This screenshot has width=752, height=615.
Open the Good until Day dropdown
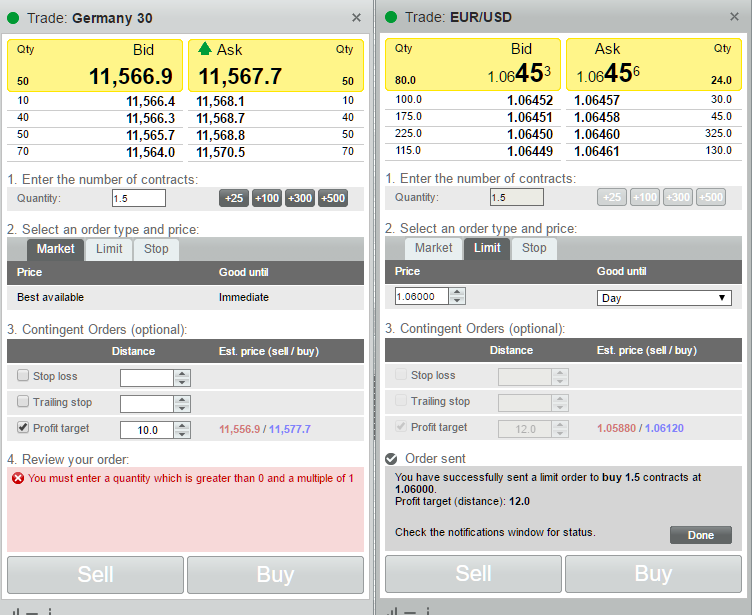point(664,298)
